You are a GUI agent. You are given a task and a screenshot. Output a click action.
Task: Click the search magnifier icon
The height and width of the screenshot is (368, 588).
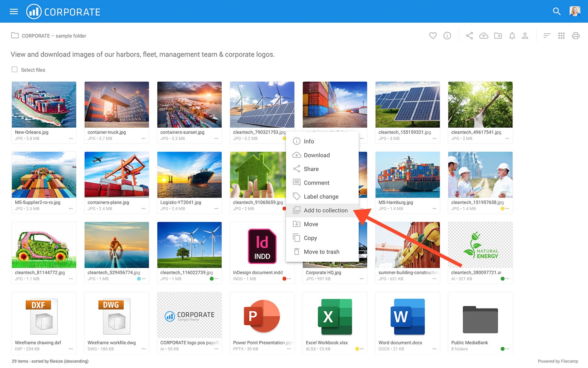[557, 11]
